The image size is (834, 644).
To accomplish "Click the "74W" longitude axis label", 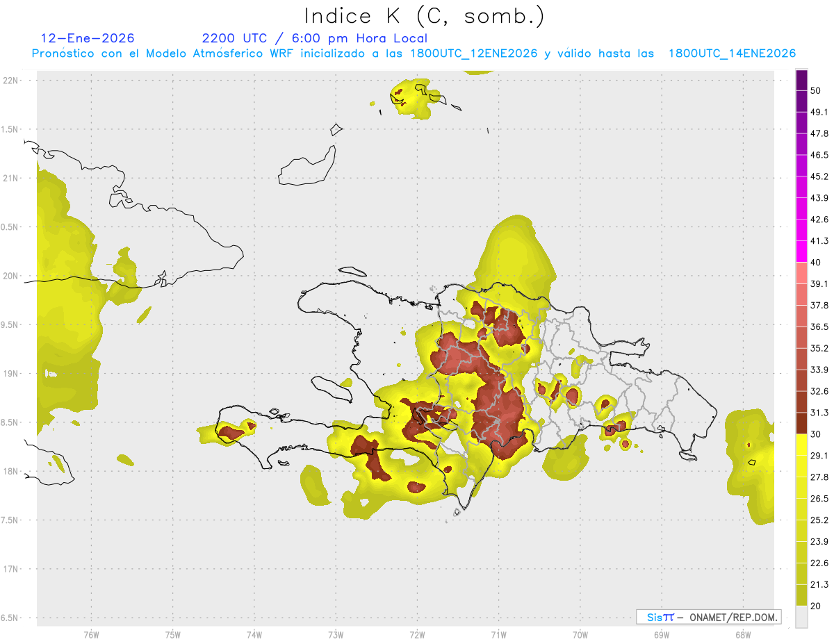I will [x=254, y=635].
